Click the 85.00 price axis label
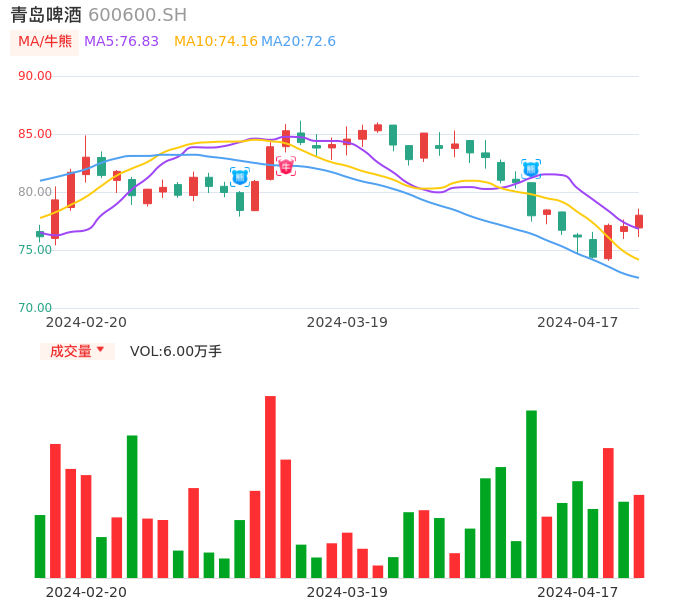Viewport: 686px width, 606px height. (x=35, y=133)
